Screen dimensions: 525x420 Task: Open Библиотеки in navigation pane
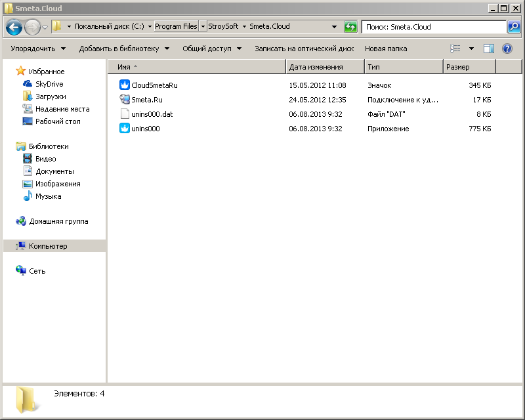pyautogui.click(x=49, y=146)
